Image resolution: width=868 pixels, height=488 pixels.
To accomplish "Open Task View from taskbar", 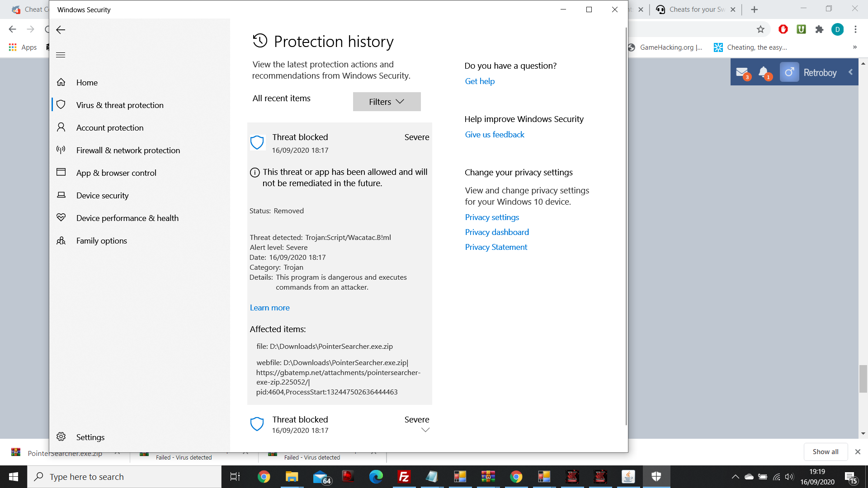I will 235,477.
